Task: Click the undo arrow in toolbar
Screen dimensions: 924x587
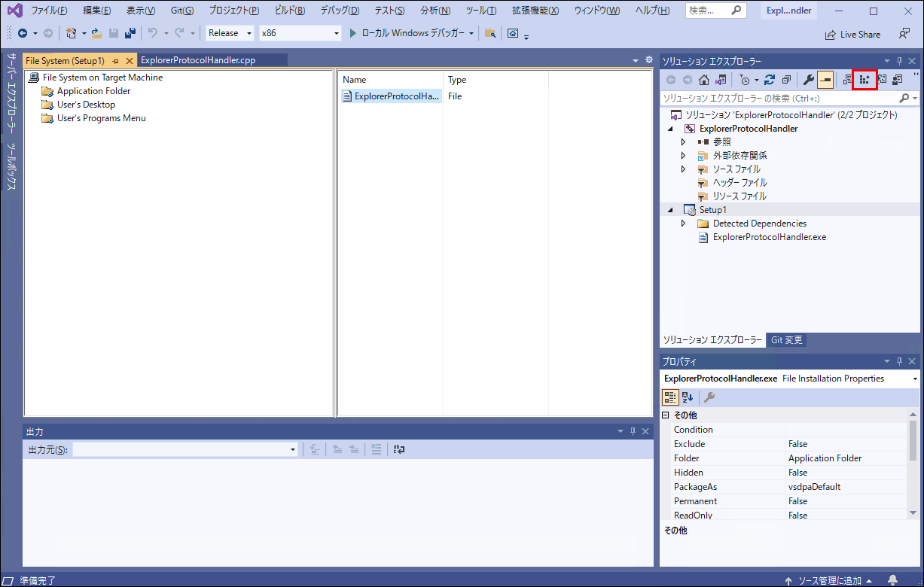Action: click(153, 33)
